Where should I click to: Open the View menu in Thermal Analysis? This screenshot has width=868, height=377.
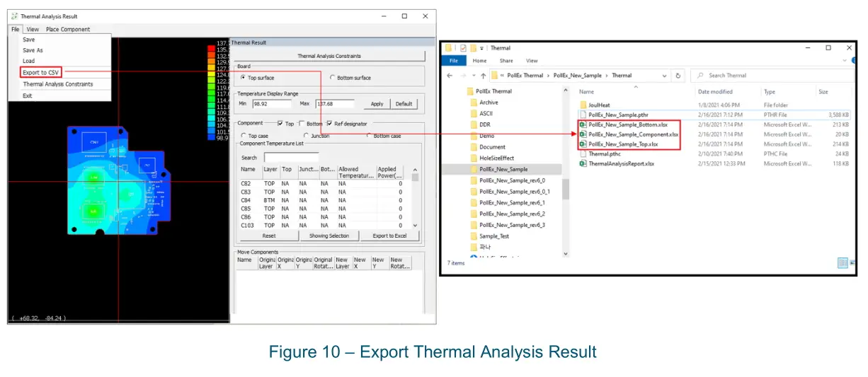(33, 29)
